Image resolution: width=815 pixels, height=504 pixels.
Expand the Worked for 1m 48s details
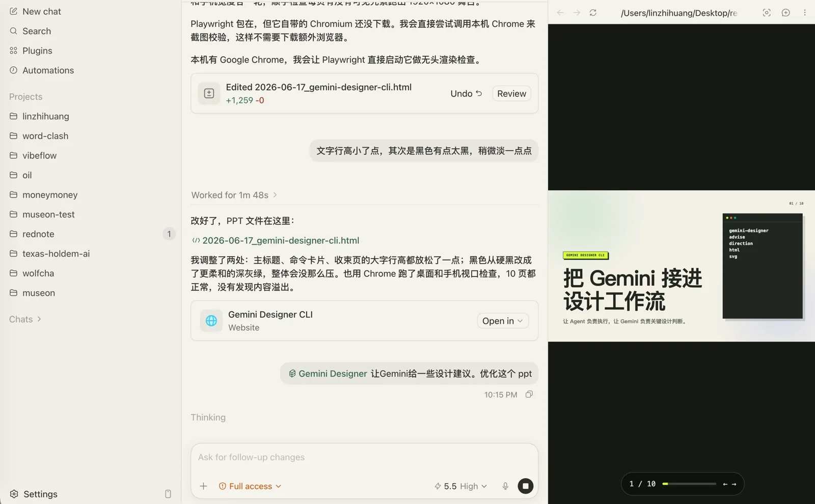234,195
